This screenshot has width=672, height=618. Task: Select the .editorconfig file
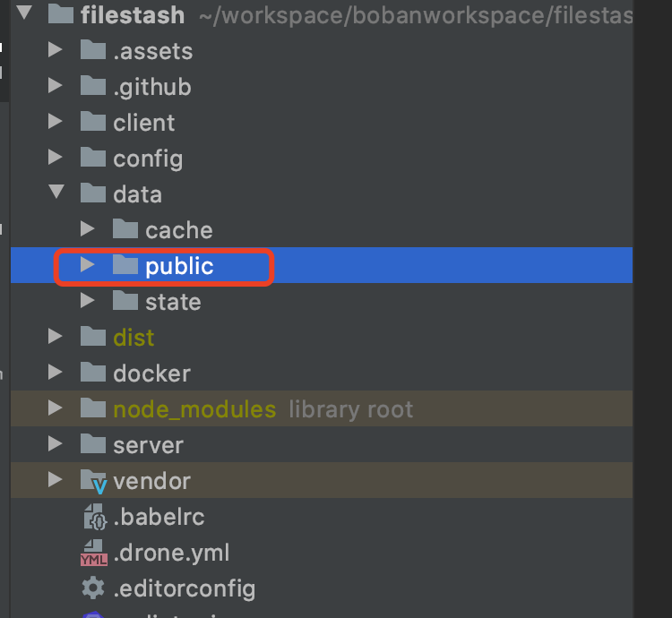[x=184, y=588]
